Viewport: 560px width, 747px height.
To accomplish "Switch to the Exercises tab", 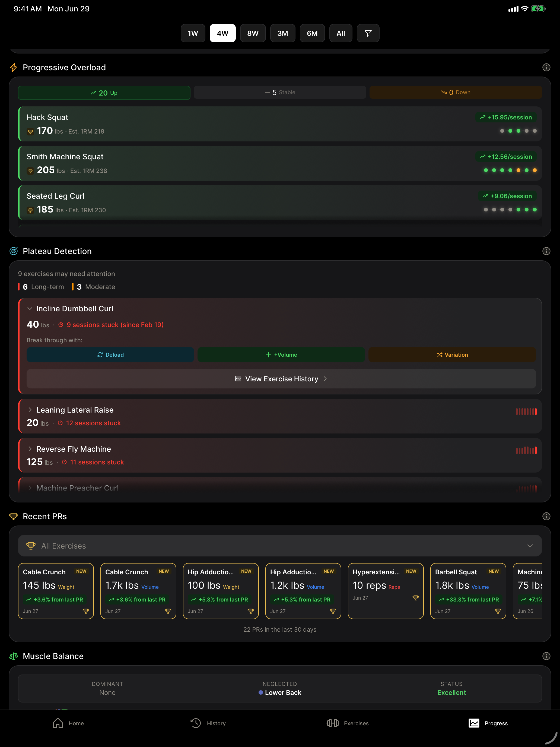I will pyautogui.click(x=348, y=723).
